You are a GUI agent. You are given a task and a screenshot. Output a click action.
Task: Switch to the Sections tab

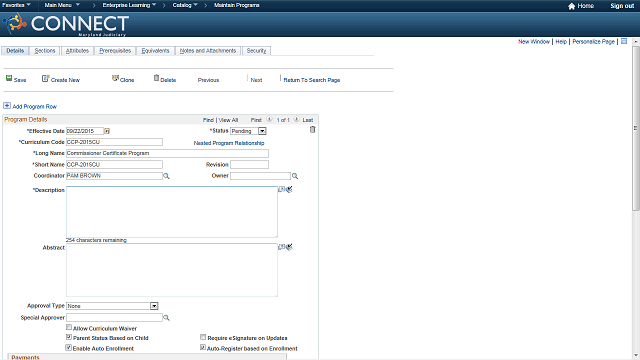pos(45,51)
